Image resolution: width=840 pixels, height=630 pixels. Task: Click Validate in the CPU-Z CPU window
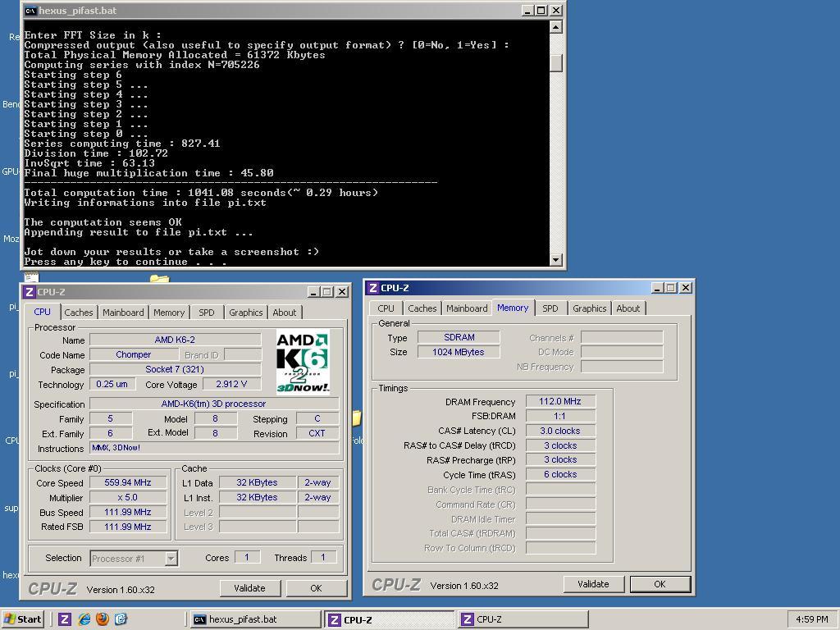249,588
